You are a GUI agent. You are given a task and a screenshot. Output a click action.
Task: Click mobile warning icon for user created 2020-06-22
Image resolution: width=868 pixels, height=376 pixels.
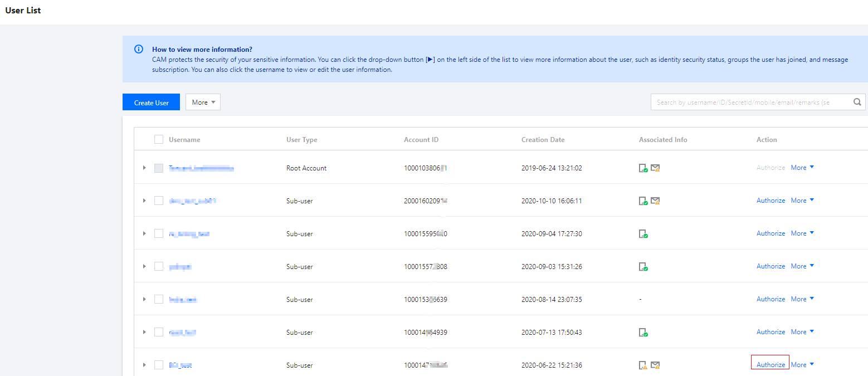coord(643,365)
